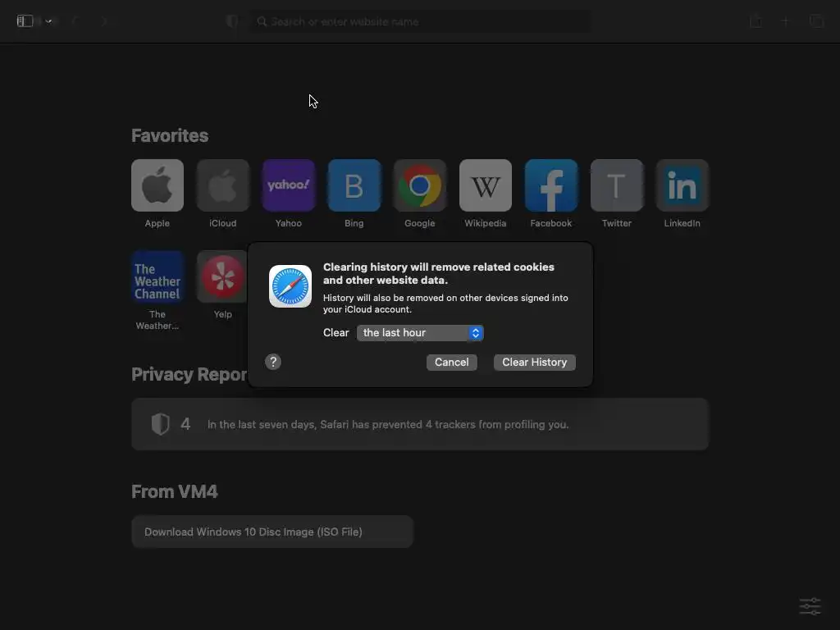Open the Privacy Report trackers summary
Screen dimensions: 840x630
(420, 424)
